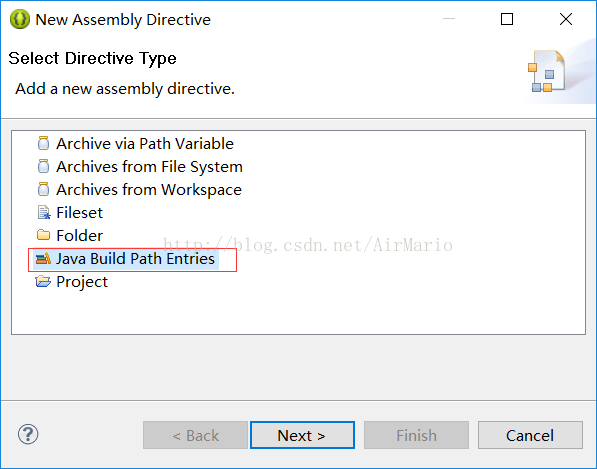Go to the Next wizard page
Image resolution: width=597 pixels, height=469 pixels.
click(302, 435)
